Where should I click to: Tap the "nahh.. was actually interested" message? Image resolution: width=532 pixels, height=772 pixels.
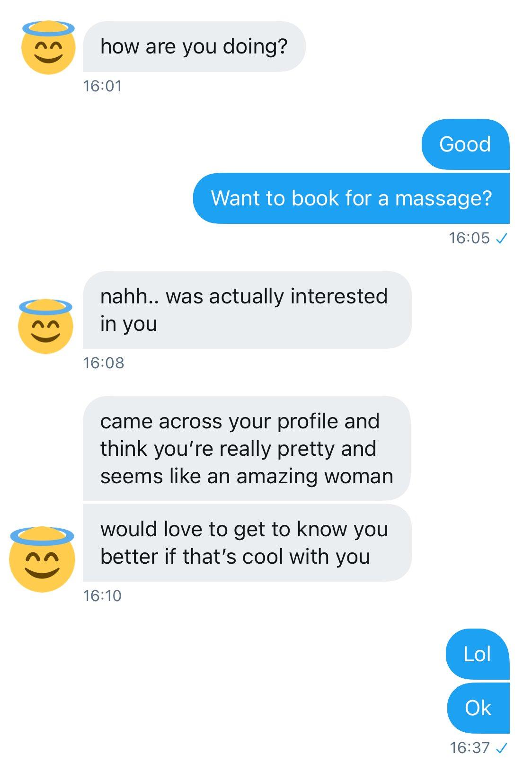pos(246,310)
